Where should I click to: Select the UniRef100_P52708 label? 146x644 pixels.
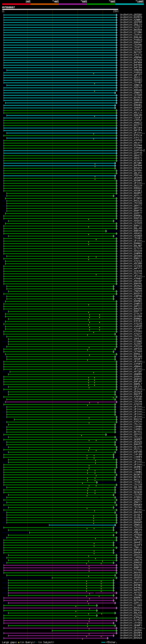[131, 273]
